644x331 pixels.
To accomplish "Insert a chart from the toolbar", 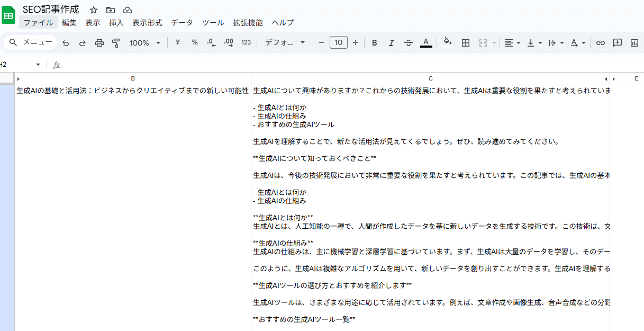I will pyautogui.click(x=634, y=43).
